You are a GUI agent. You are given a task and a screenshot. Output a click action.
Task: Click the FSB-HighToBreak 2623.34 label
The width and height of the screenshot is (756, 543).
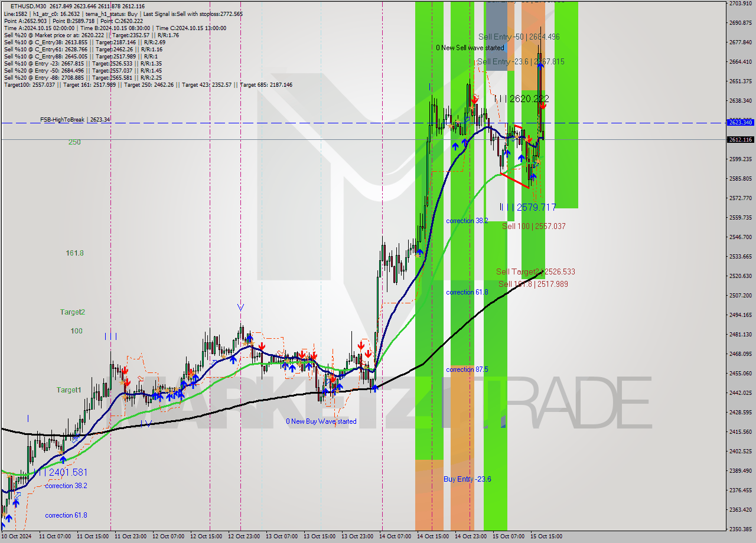(x=75, y=120)
